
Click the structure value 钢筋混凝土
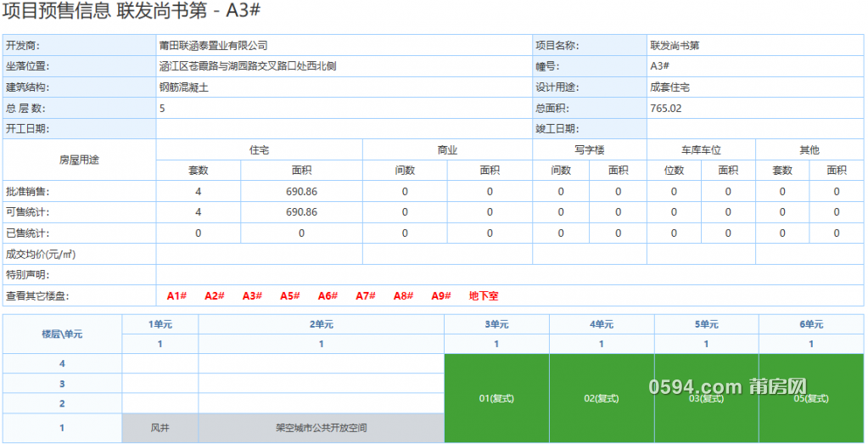(x=184, y=87)
